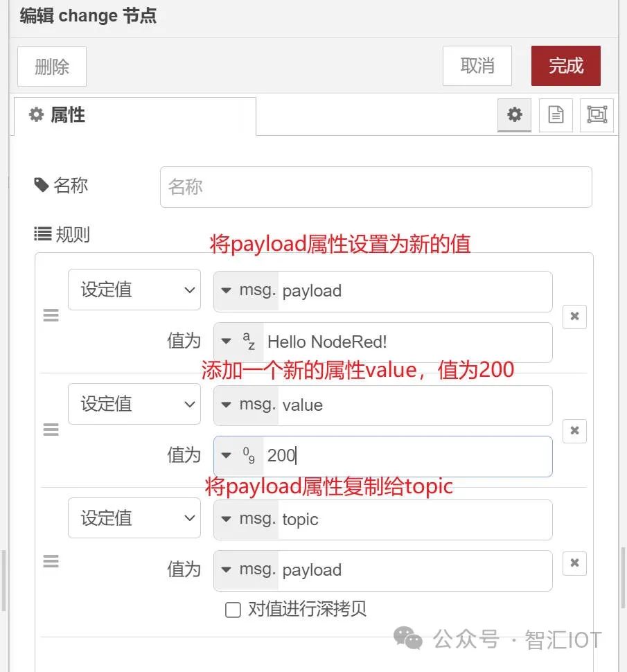The image size is (627, 672).
Task: Open the msg.payload property type dropdown
Action: 229,291
